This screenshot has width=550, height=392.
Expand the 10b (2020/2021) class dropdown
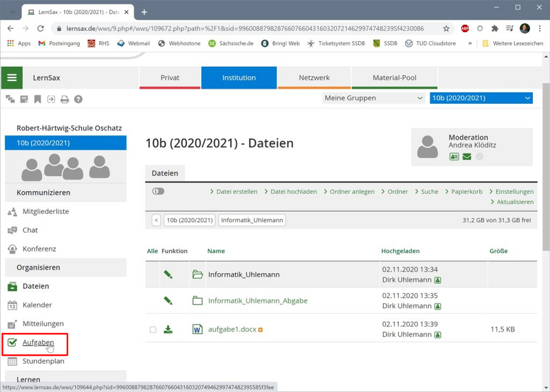[481, 98]
